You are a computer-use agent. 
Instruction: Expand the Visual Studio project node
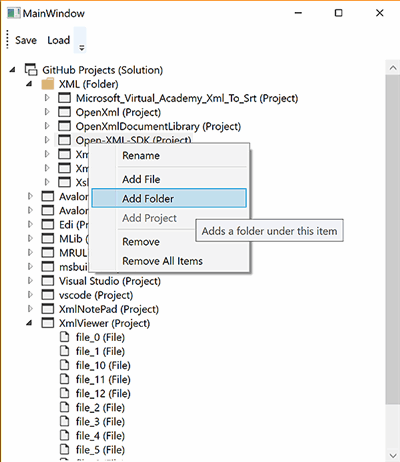pos(30,281)
